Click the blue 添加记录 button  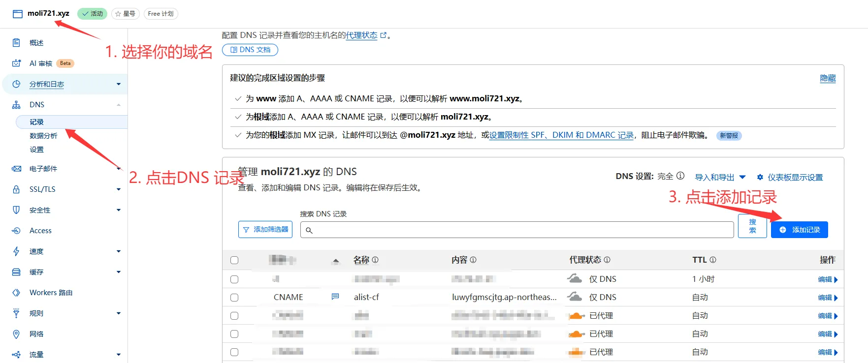click(x=799, y=230)
